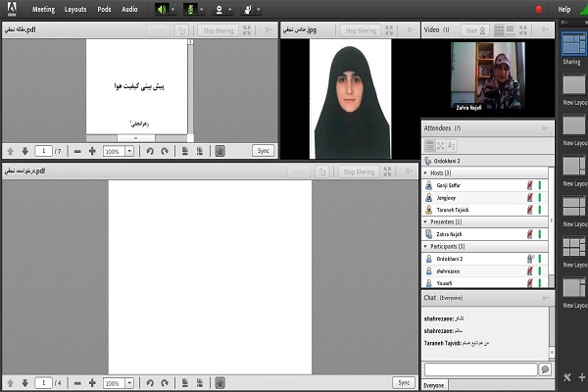Switch Attendees to status view
This screenshot has width=588, height=392.
[x=452, y=146]
